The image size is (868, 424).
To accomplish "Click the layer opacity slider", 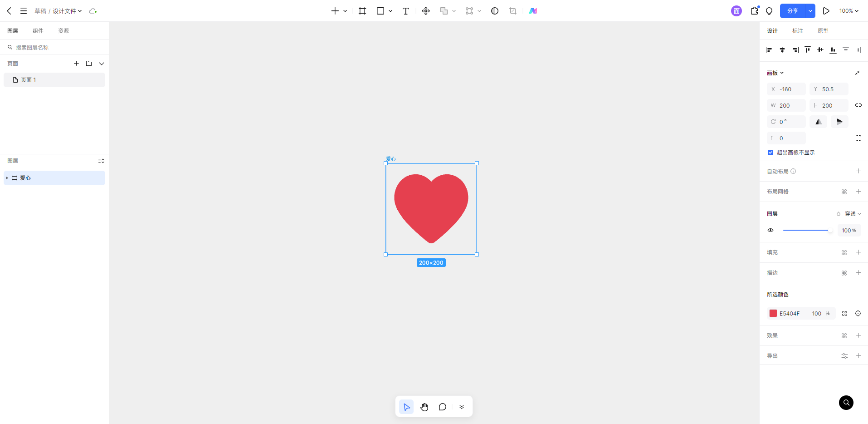I will (x=808, y=230).
